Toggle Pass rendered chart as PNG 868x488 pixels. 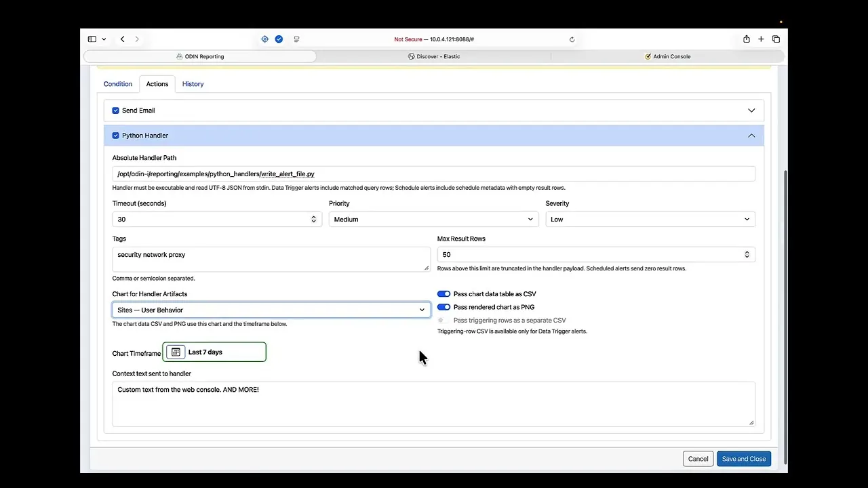(x=443, y=307)
